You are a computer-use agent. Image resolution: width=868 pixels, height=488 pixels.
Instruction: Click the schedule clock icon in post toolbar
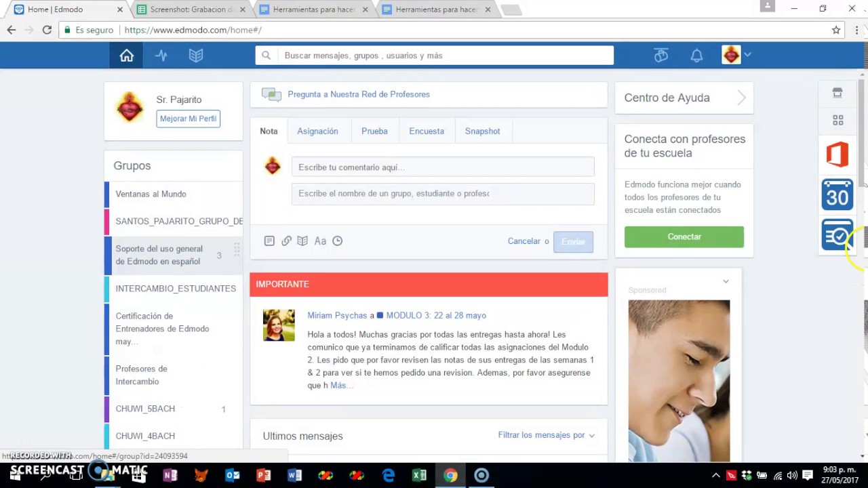pyautogui.click(x=337, y=241)
